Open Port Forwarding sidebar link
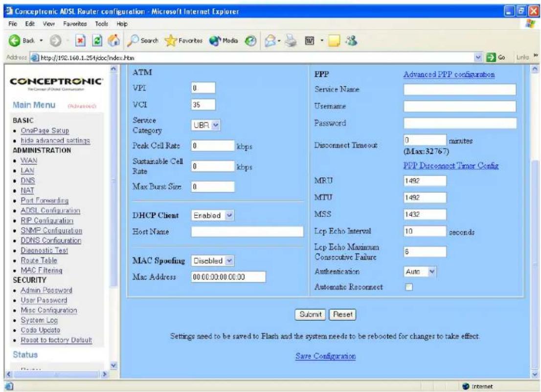541x392 pixels. (45, 201)
